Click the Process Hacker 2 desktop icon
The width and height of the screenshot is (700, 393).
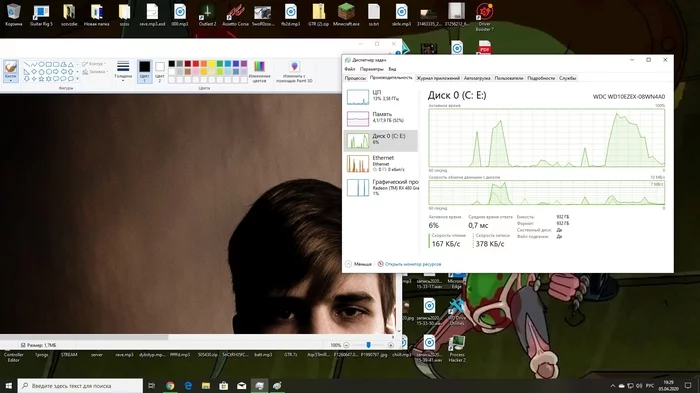click(457, 349)
